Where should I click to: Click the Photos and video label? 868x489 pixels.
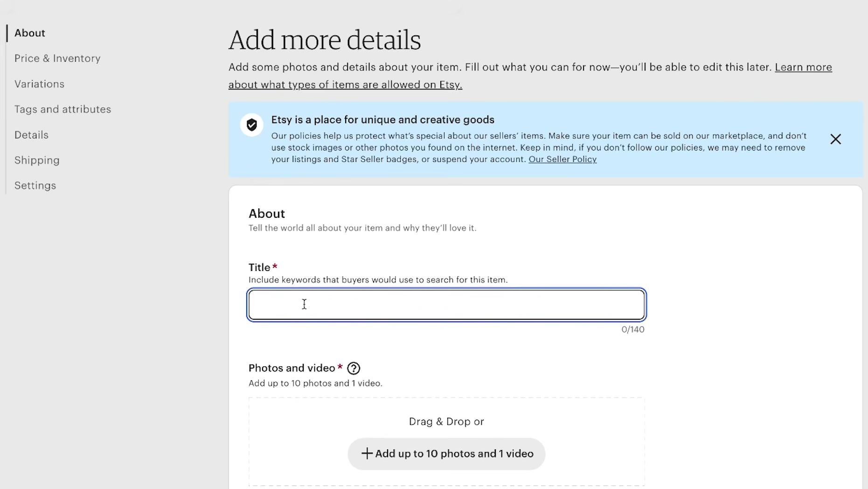(x=292, y=368)
